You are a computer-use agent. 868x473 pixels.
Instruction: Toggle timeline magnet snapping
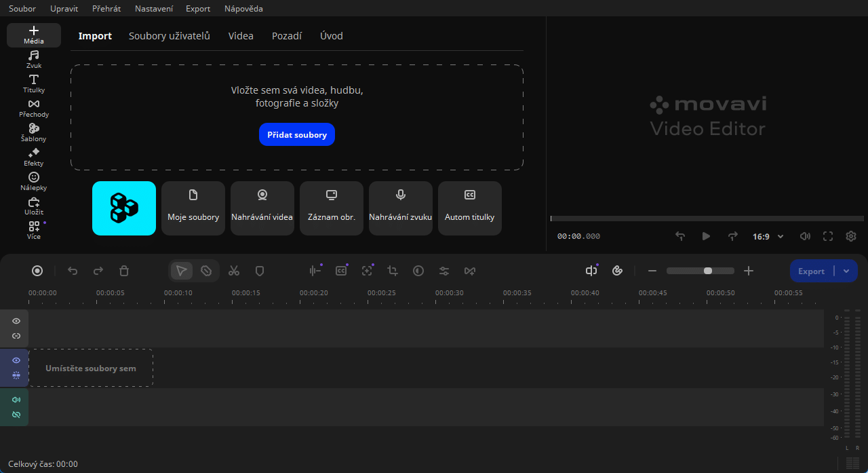pos(617,271)
